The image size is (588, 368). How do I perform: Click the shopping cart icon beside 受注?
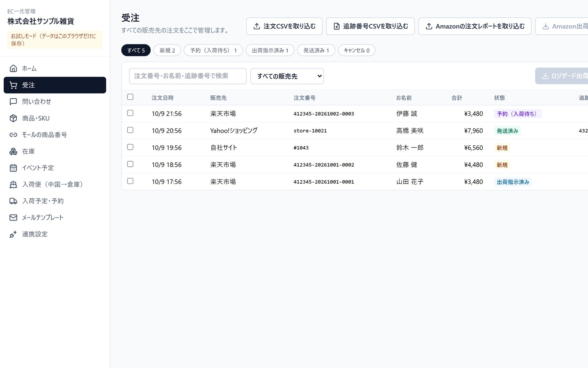pos(13,85)
